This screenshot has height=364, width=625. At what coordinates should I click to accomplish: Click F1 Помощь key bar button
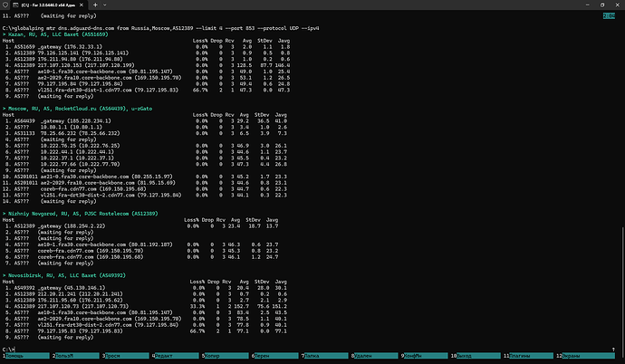click(26, 356)
